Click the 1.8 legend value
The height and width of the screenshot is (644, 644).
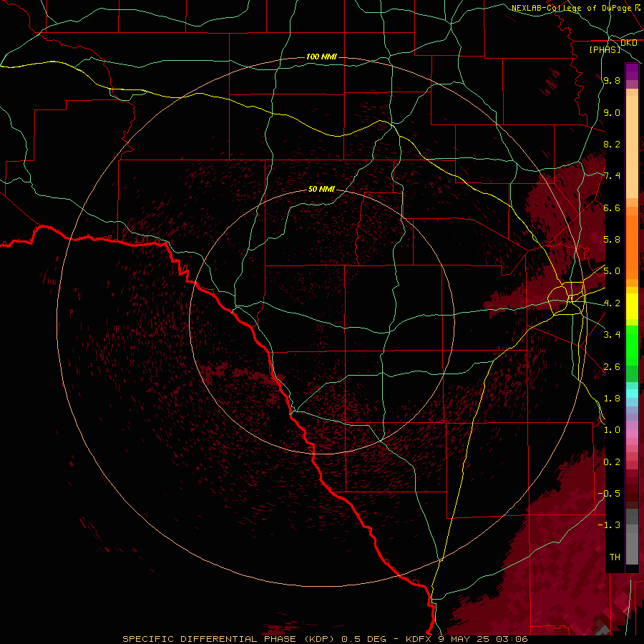coord(612,399)
